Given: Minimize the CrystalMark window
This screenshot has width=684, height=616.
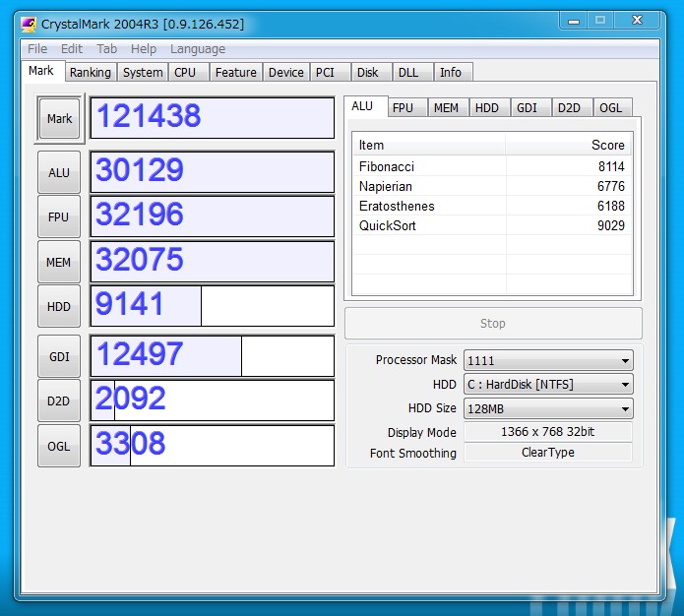Looking at the screenshot, I should pyautogui.click(x=574, y=21).
